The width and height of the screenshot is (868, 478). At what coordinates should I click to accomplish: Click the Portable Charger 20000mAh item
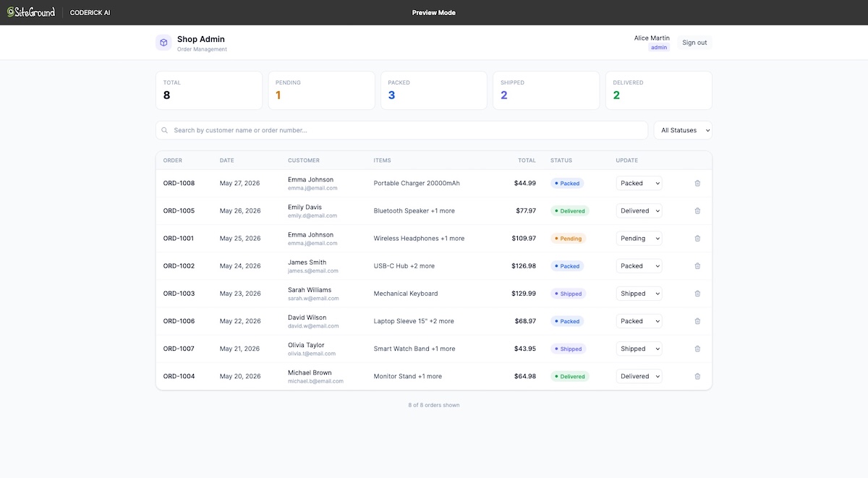(417, 183)
